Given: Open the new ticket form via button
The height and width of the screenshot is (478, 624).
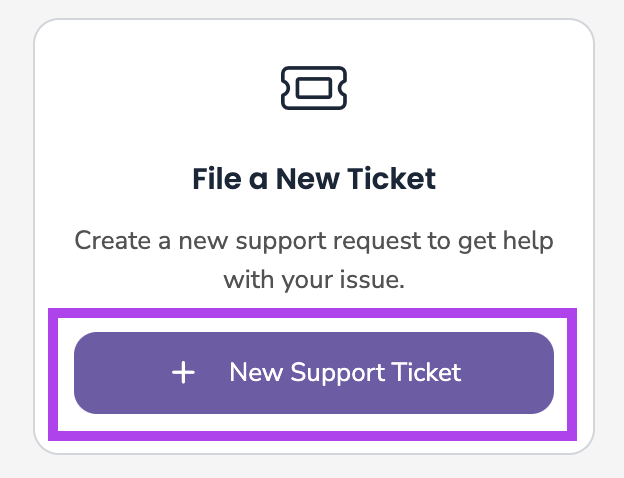Looking at the screenshot, I should [x=313, y=373].
